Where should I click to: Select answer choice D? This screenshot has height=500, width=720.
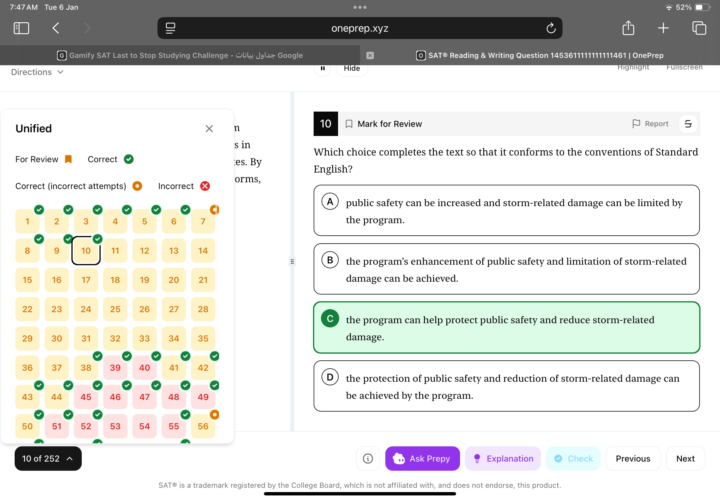coord(507,386)
